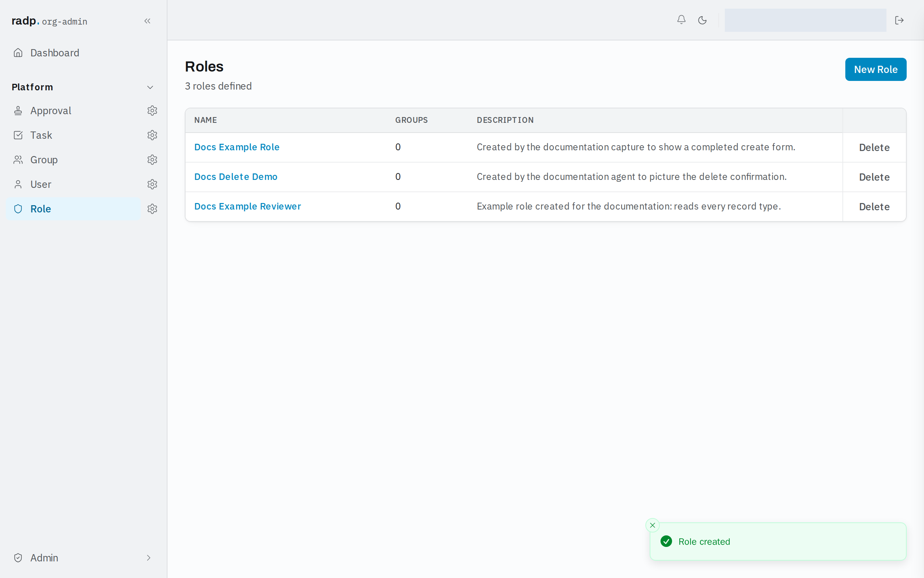Screen dimensions: 924x578
Task: Click description 'Example role created for the documentation'
Action: [x=628, y=206]
